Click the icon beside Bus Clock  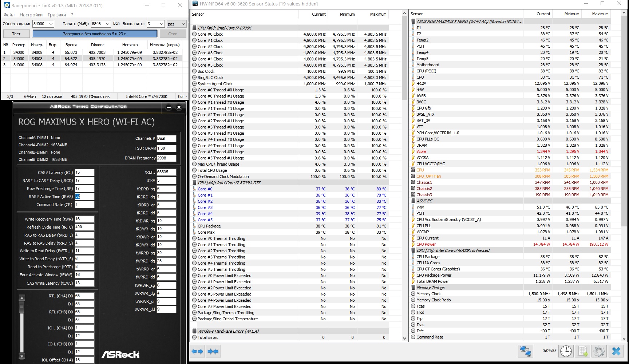pyautogui.click(x=194, y=71)
